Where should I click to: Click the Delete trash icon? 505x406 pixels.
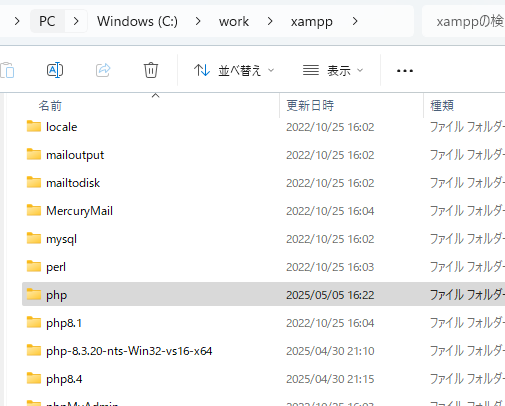click(151, 70)
